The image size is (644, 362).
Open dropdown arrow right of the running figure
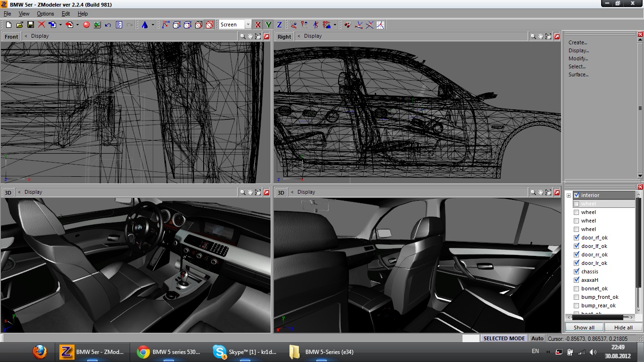[335, 25]
